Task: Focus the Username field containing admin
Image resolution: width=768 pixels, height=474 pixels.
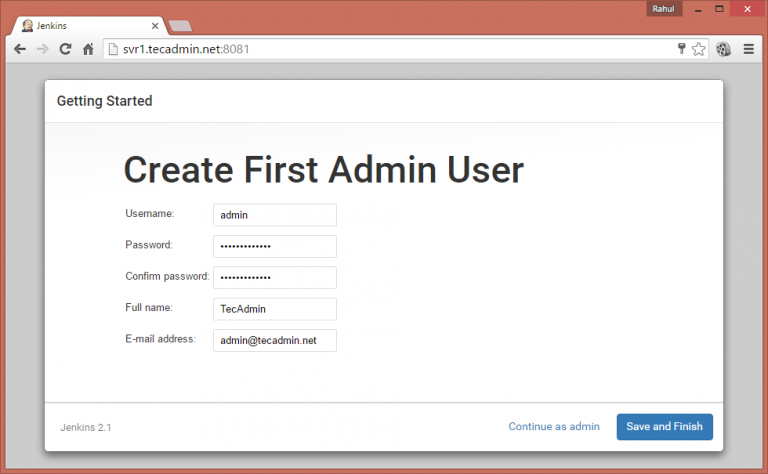Action: pos(275,215)
